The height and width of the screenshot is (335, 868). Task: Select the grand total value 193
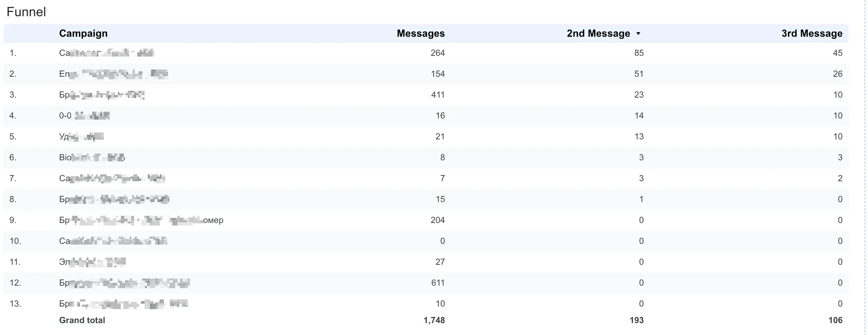tap(637, 320)
